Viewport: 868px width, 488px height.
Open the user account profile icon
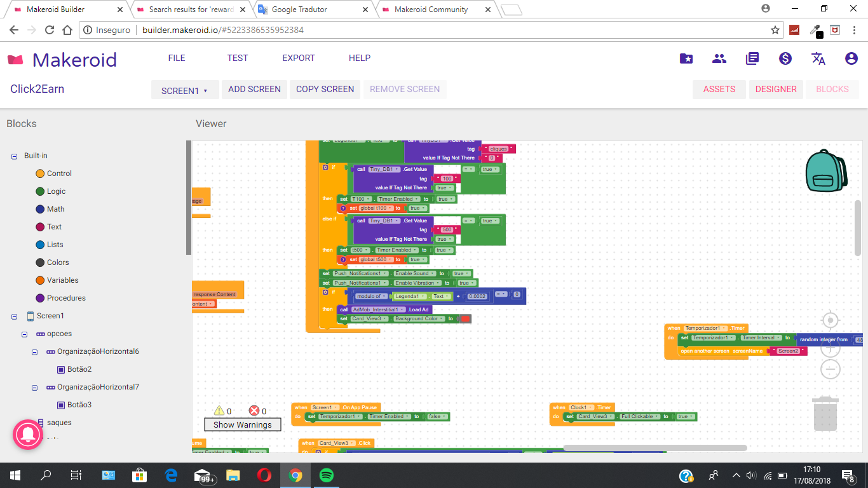tap(851, 58)
